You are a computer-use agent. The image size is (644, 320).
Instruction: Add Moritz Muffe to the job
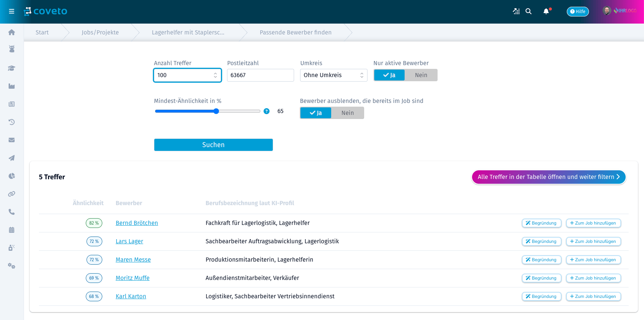coord(593,278)
